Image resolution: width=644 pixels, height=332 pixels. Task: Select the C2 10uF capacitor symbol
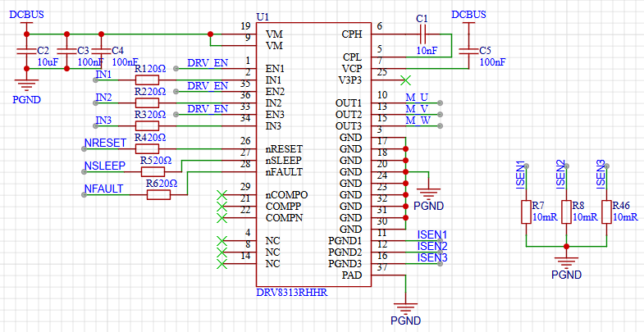click(26, 51)
